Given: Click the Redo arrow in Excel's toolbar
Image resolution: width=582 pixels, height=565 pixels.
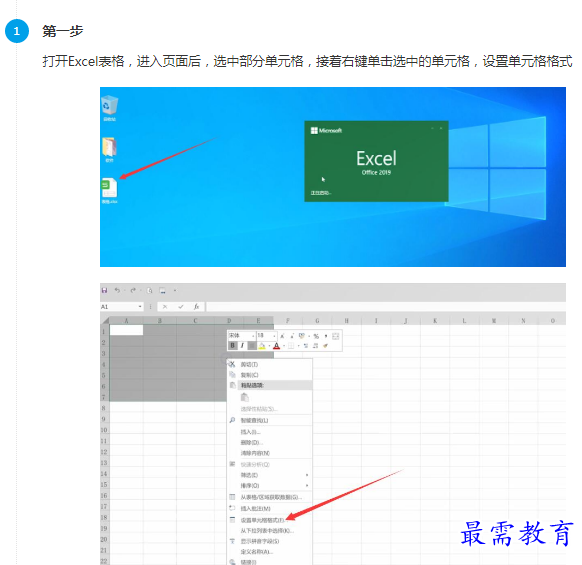Looking at the screenshot, I should [x=133, y=290].
